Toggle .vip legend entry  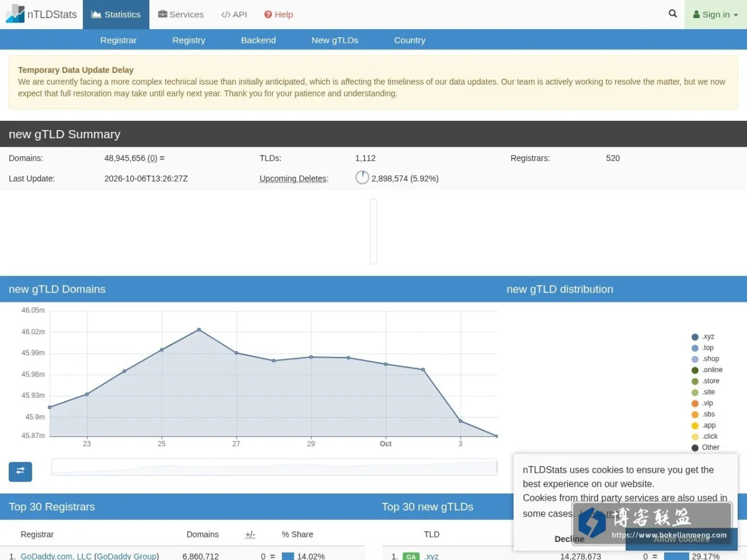(x=702, y=403)
